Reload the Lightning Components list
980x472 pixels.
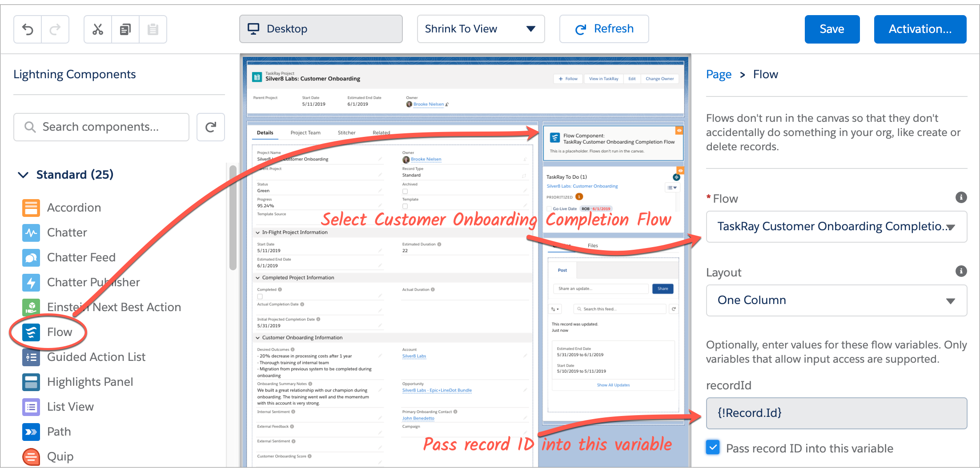[x=211, y=127]
